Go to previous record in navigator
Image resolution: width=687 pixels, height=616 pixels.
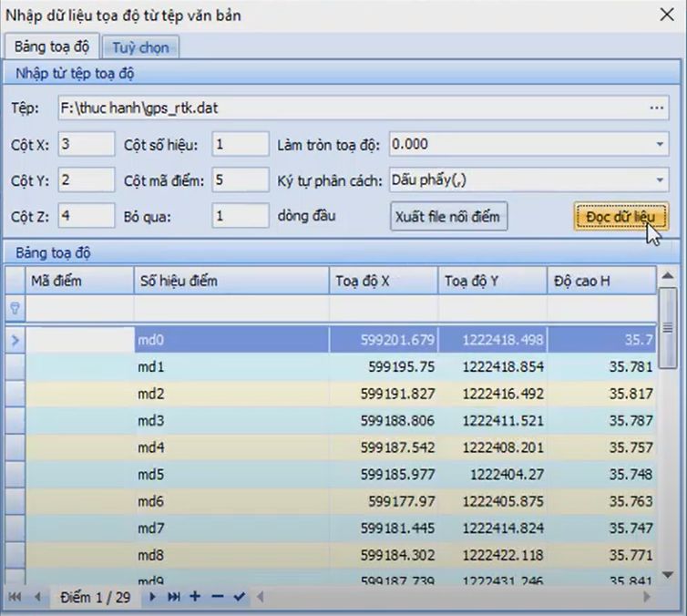click(x=37, y=597)
